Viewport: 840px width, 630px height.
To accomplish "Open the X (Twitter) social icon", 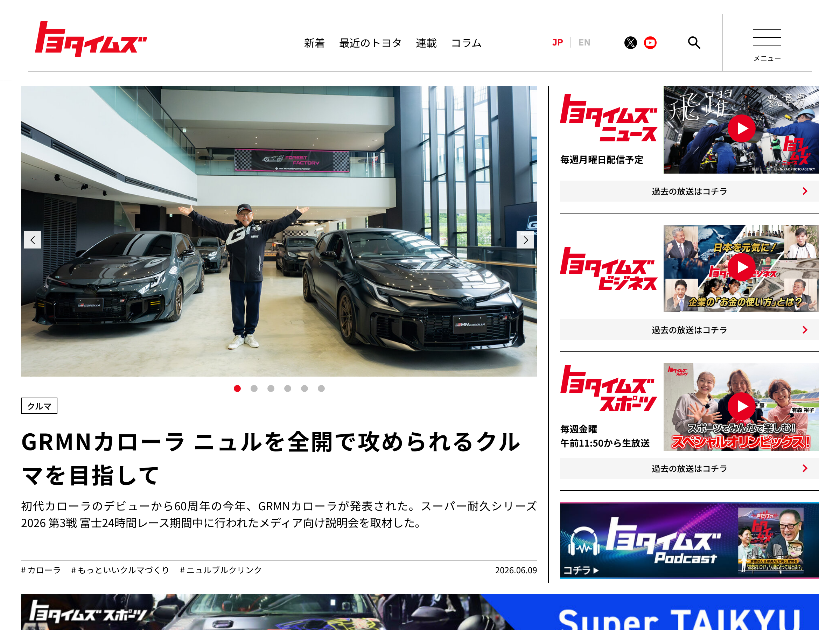I will [x=630, y=43].
